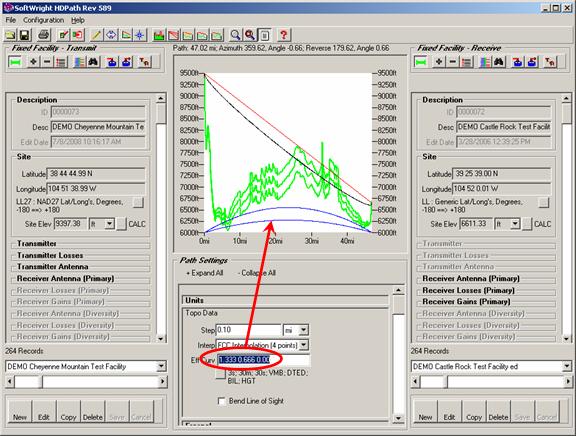This screenshot has width=576, height=436.
Task: Click small button beside topo data types list
Action: (220, 374)
